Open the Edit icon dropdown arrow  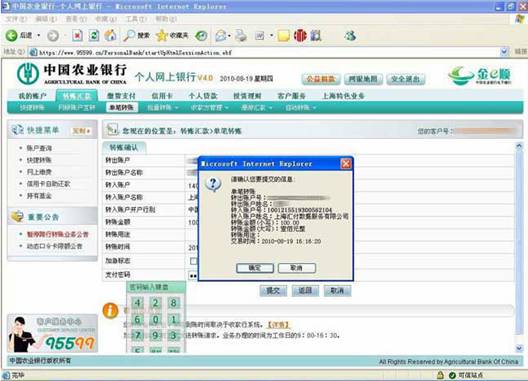(x=271, y=36)
